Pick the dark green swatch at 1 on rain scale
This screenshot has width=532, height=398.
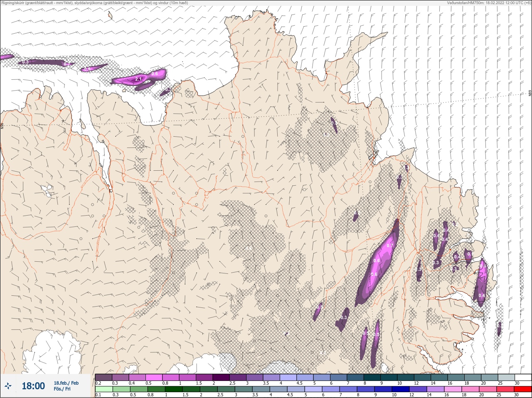click(x=173, y=389)
